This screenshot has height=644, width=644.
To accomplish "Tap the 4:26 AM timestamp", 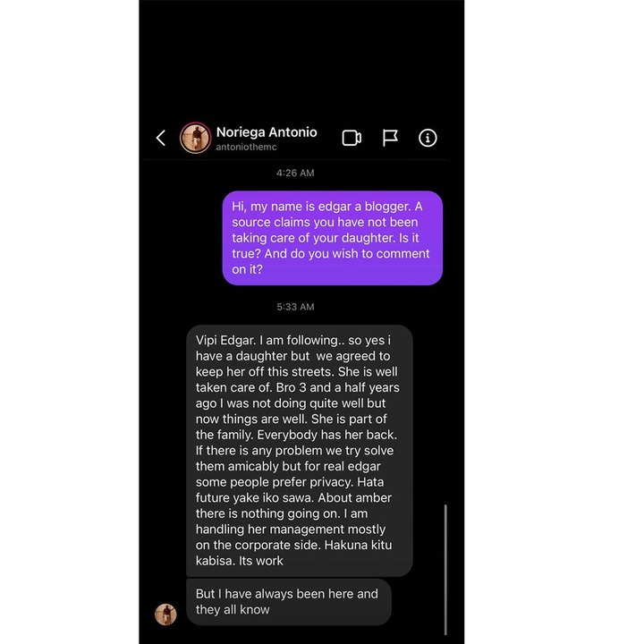I will tap(295, 173).
